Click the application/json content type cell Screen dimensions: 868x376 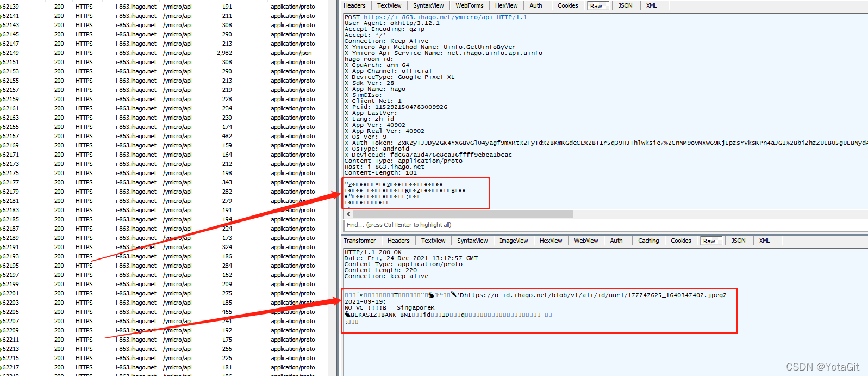pyautogui.click(x=291, y=53)
